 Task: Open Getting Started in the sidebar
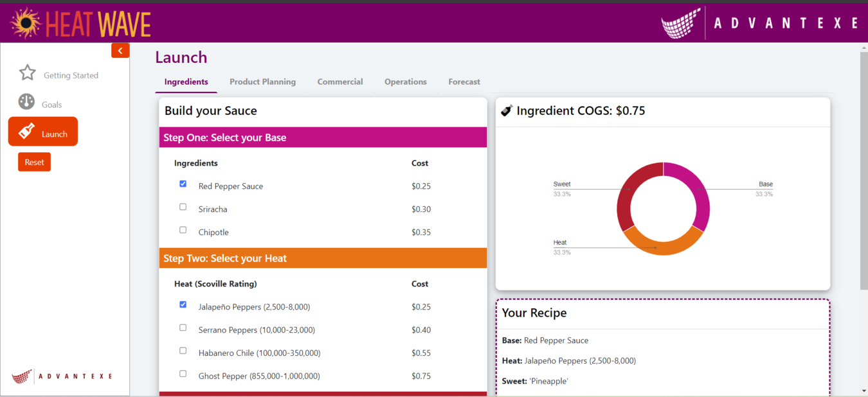point(59,75)
